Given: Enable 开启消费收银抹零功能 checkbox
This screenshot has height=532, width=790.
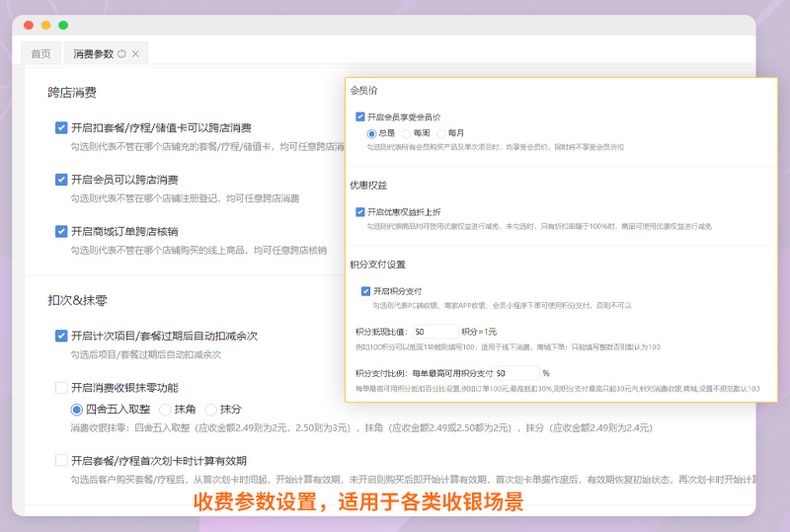Looking at the screenshot, I should (x=61, y=388).
